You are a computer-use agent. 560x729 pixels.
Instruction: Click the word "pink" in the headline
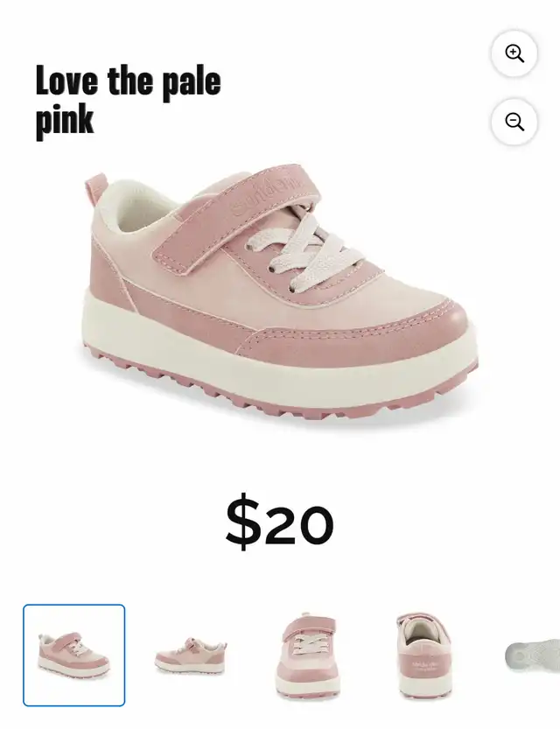point(65,122)
